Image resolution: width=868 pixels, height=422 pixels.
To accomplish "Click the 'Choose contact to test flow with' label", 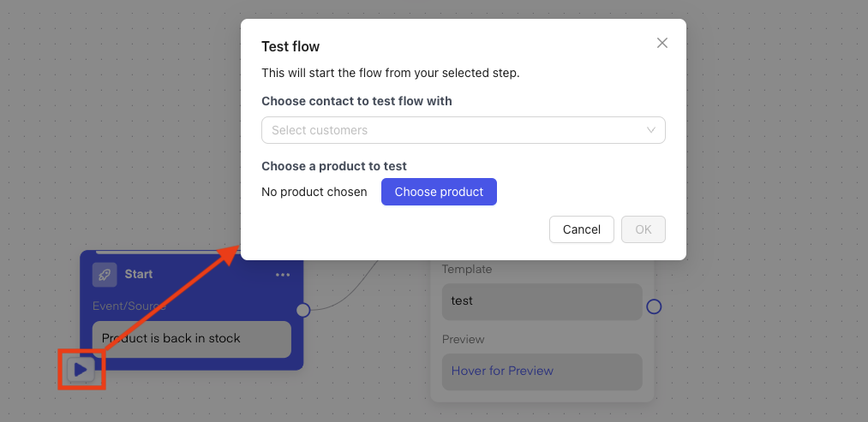I will (x=356, y=101).
